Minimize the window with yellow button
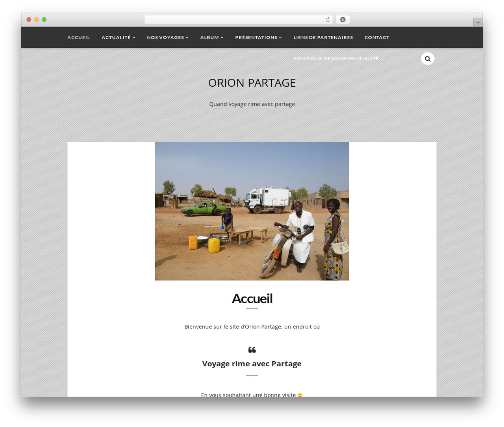The height and width of the screenshot is (427, 504). click(x=37, y=20)
